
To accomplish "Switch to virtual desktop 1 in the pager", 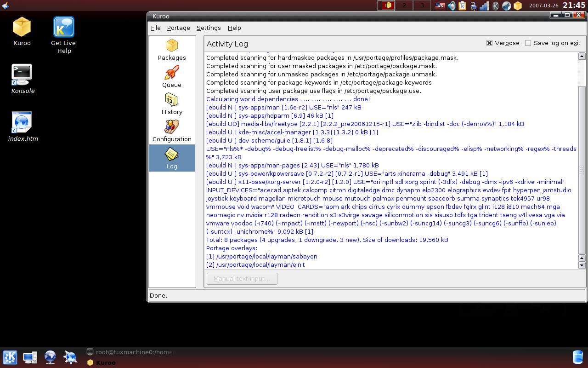I will pos(386,6).
